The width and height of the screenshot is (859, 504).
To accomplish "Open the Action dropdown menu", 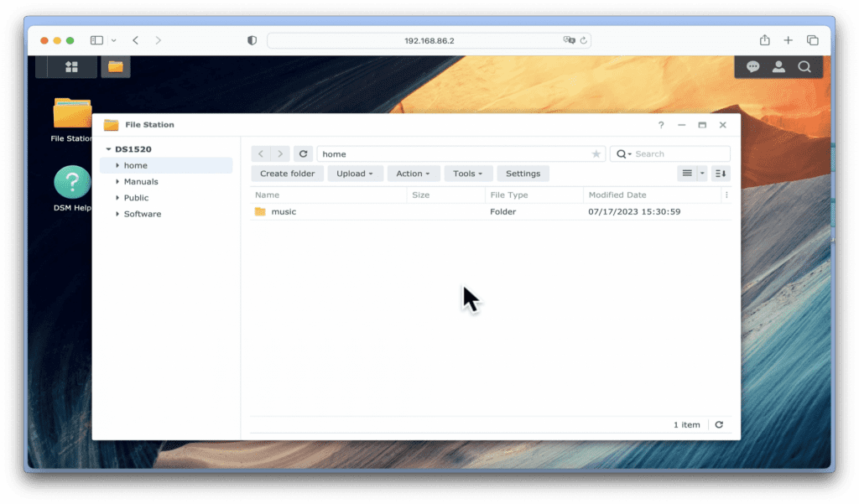I will tap(413, 174).
